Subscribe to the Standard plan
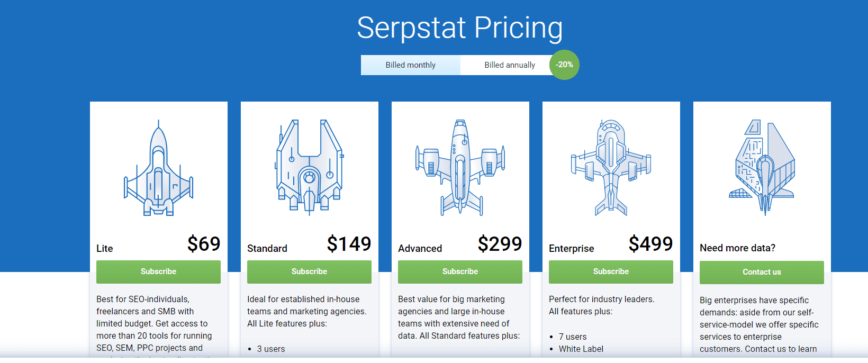The image size is (868, 363). point(309,271)
